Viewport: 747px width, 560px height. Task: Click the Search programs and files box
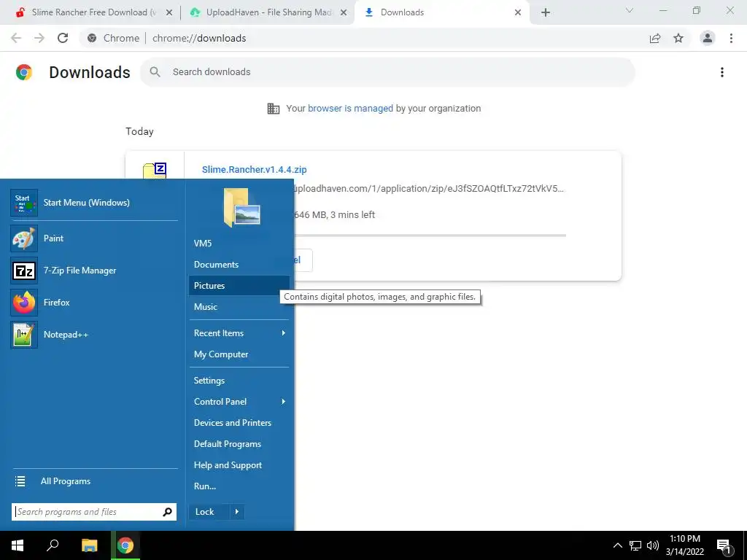[94, 512]
